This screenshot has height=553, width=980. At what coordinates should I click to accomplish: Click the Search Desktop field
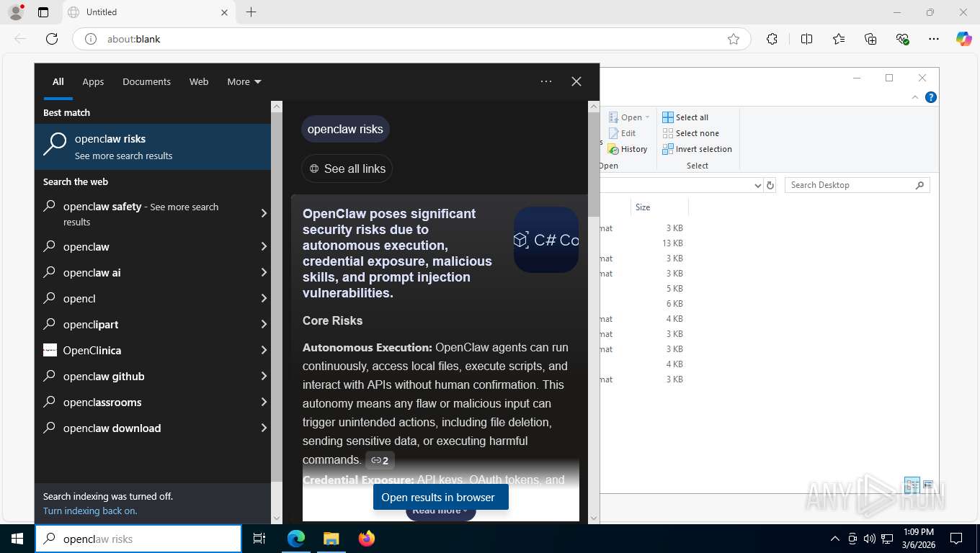click(857, 185)
